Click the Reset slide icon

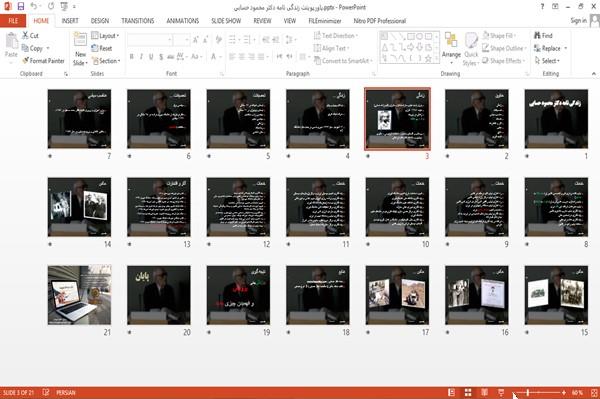pyautogui.click(x=95, y=48)
